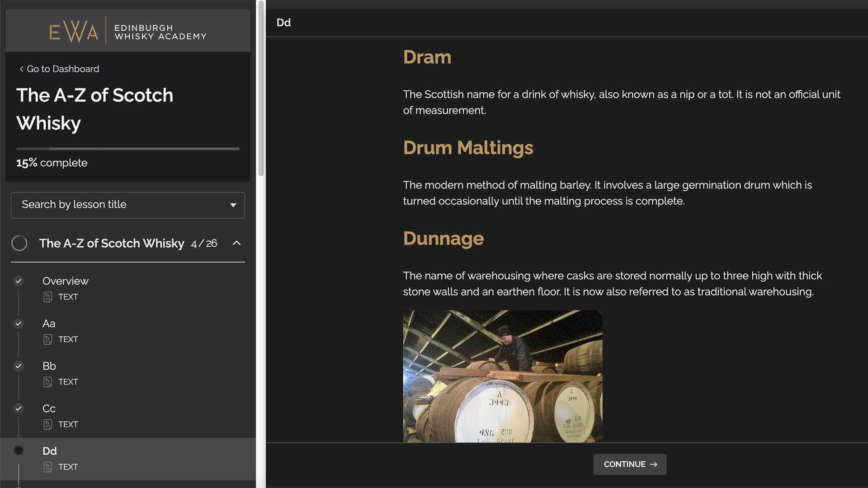The image size is (868, 488).
Task: Click the completed checkmark beside Aa
Action: click(x=19, y=324)
